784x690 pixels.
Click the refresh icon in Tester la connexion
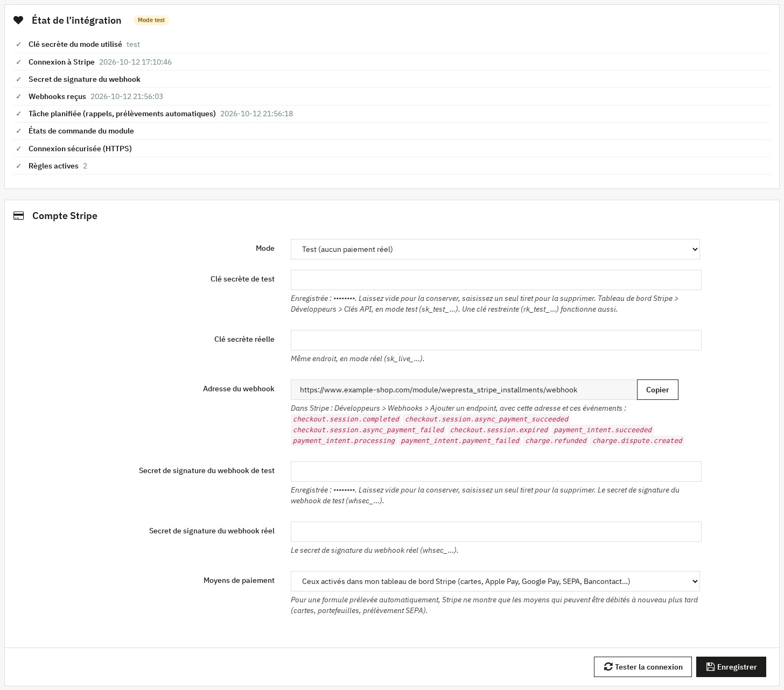pos(608,667)
